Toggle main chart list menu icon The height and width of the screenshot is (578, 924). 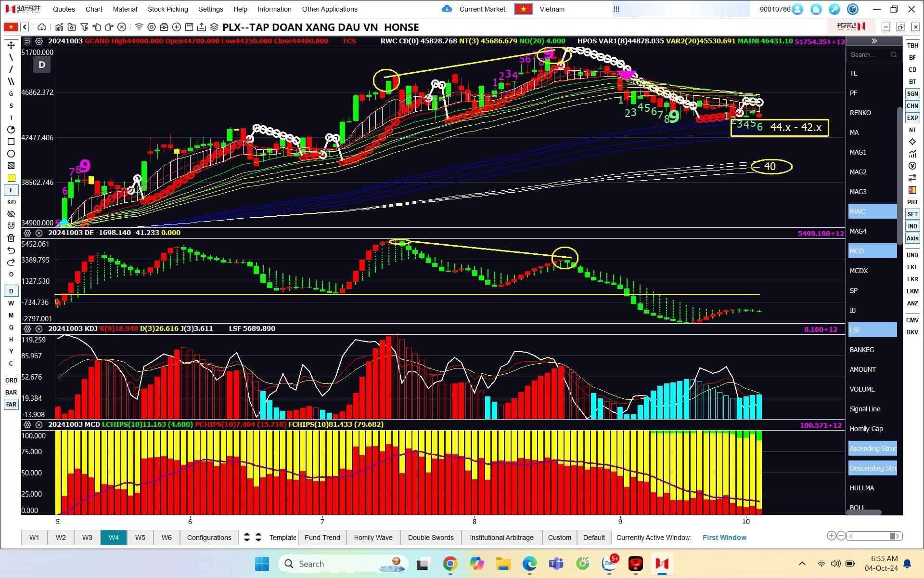27,41
